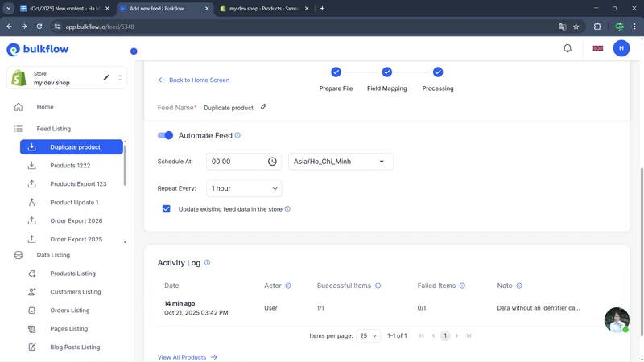Open the Asia/Ho_Chi_Minh timezone dropdown
644x362 pixels.
(341, 162)
